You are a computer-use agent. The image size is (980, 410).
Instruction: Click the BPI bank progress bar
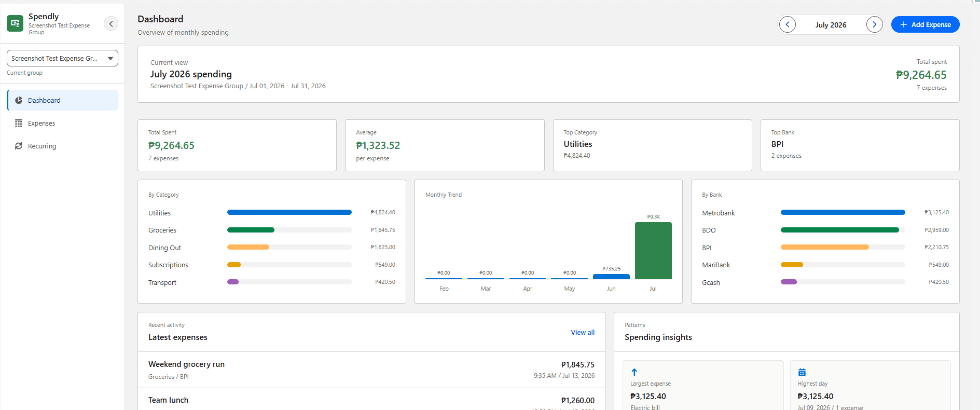tap(843, 247)
